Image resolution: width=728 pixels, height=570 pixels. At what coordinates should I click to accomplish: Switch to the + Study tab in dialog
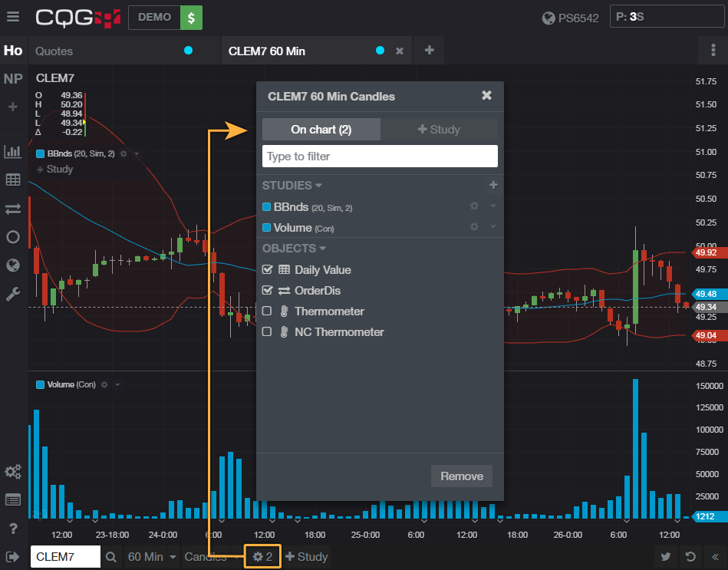[438, 130]
